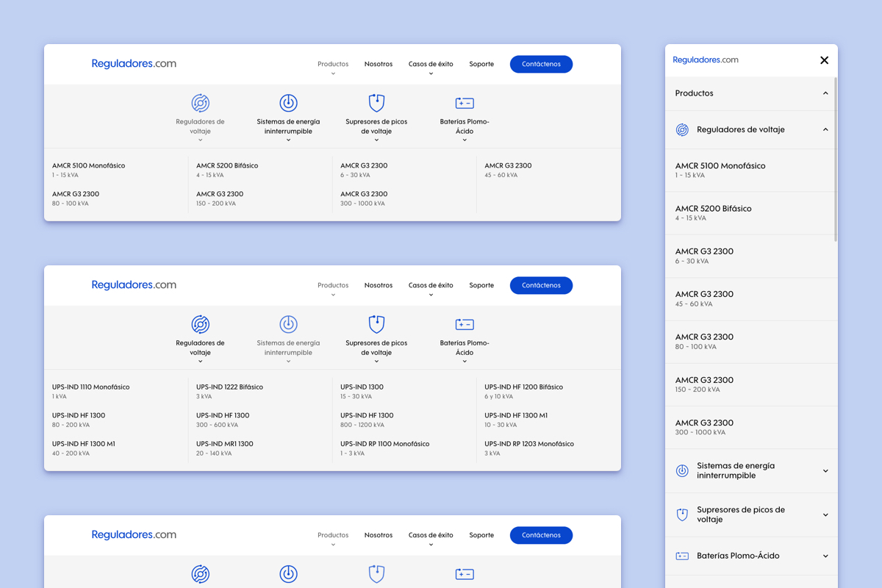Click Sistemas de energía power icon in mobile menu

682,470
